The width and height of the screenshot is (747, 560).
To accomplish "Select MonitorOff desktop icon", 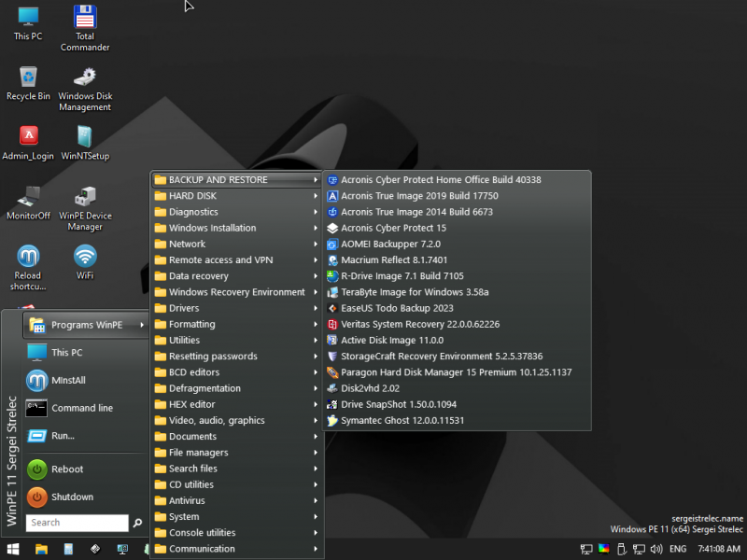I will click(28, 203).
